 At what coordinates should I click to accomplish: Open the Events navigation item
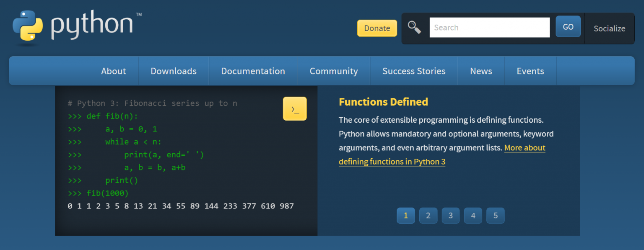point(530,71)
